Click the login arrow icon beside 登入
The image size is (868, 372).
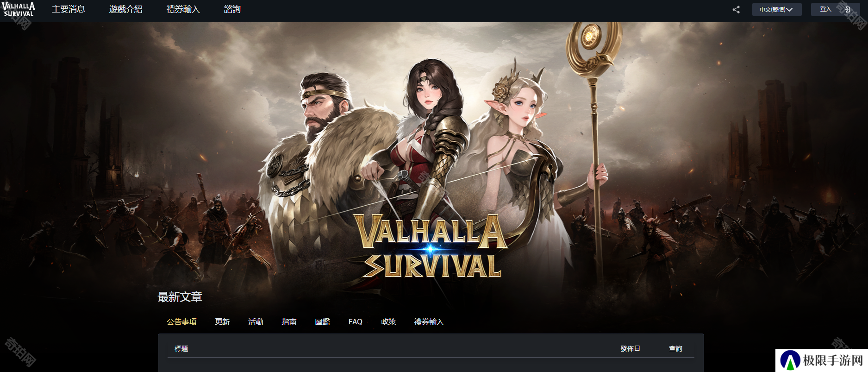coord(847,10)
